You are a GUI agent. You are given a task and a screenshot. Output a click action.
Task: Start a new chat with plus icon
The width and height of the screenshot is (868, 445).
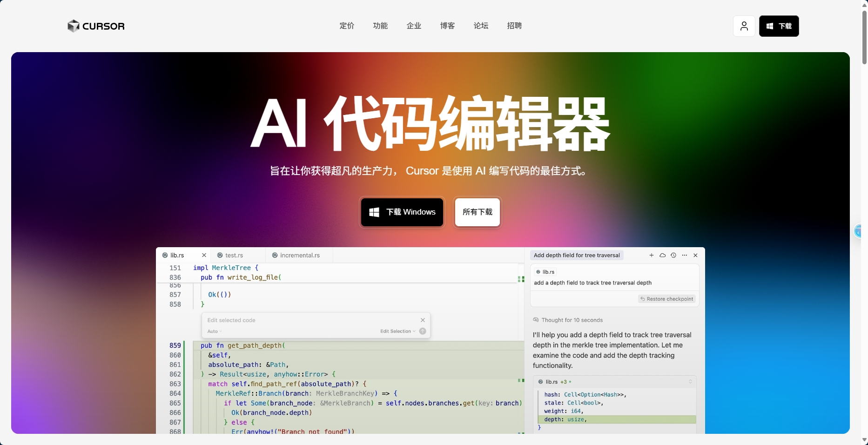point(652,255)
